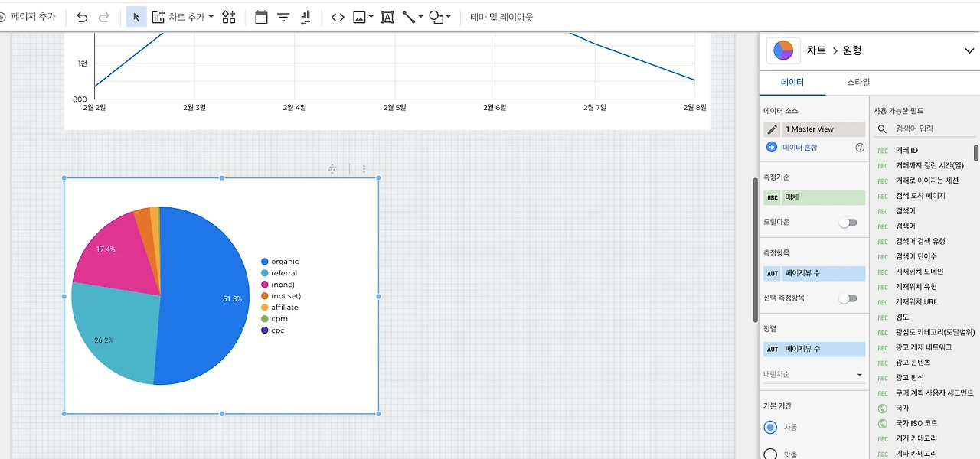
Task: Select the 맞춤 date range radio button
Action: 770,454
